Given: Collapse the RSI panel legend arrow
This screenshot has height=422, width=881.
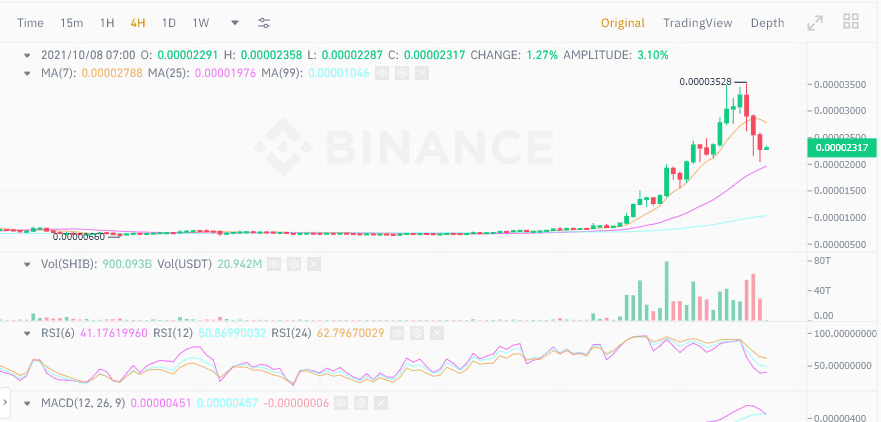Looking at the screenshot, I should click(x=26, y=333).
